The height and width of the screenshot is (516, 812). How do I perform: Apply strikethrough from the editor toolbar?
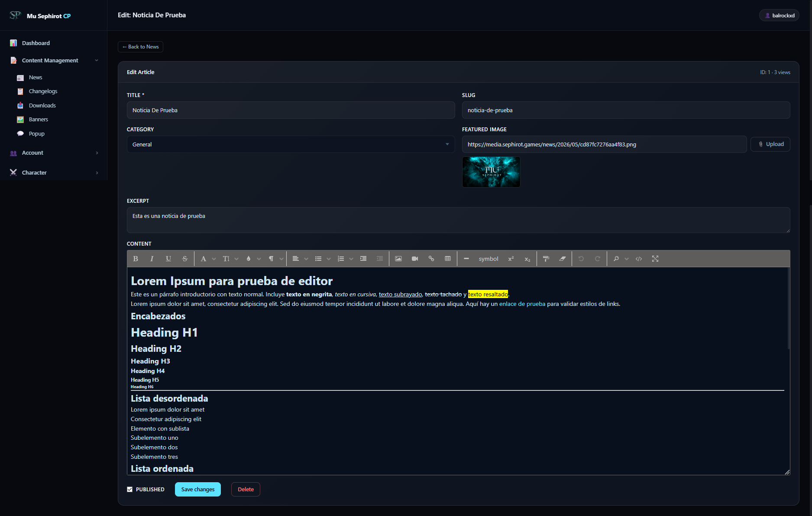click(185, 259)
